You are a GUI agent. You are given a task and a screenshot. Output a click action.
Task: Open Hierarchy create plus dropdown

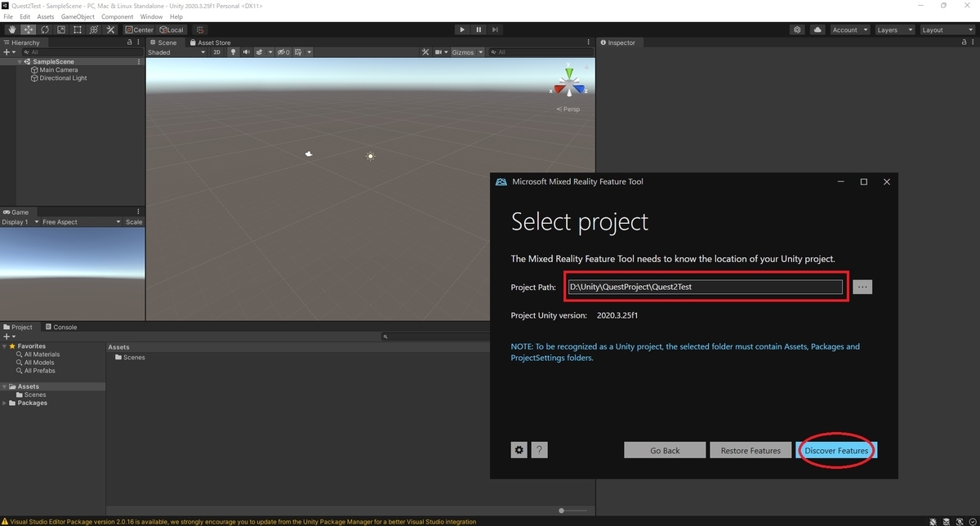point(9,52)
